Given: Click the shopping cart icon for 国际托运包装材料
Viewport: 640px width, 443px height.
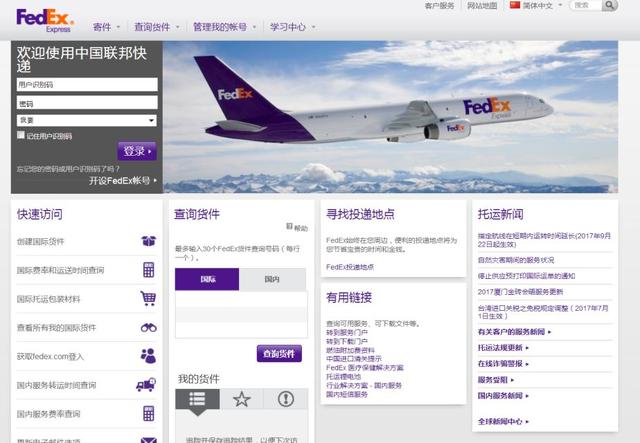Looking at the screenshot, I should pyautogui.click(x=148, y=298).
